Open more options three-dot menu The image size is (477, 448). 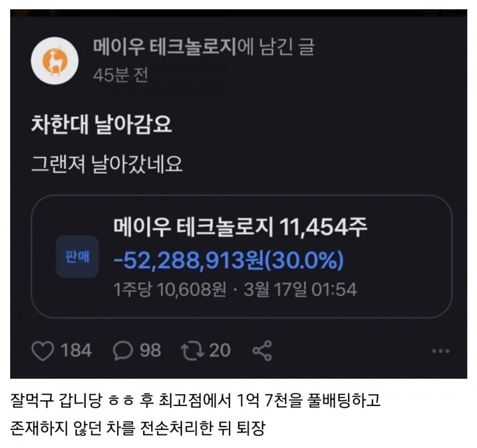[440, 351]
